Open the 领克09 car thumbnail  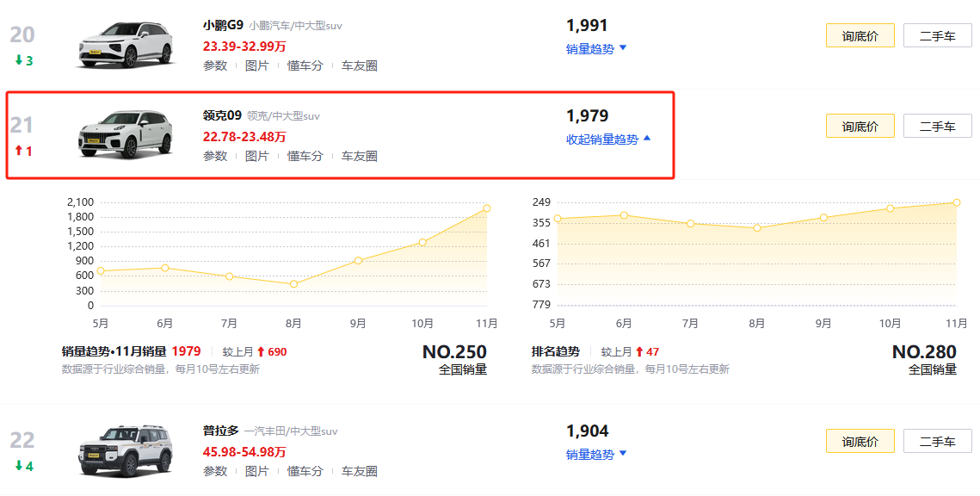point(126,135)
